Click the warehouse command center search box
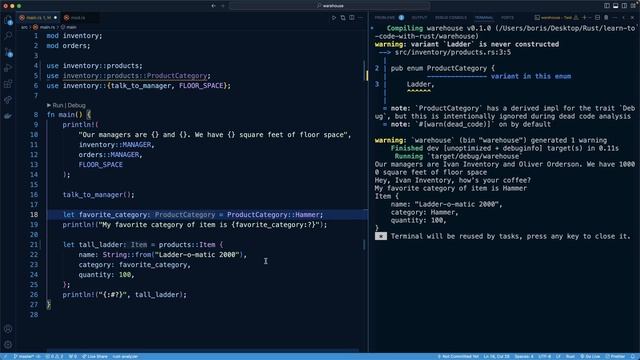640x360 pixels. pos(330,6)
